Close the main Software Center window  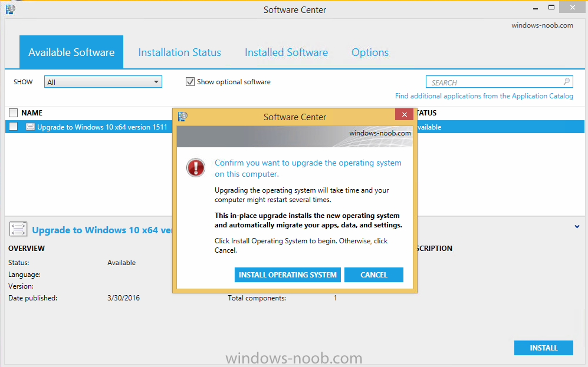[572, 7]
